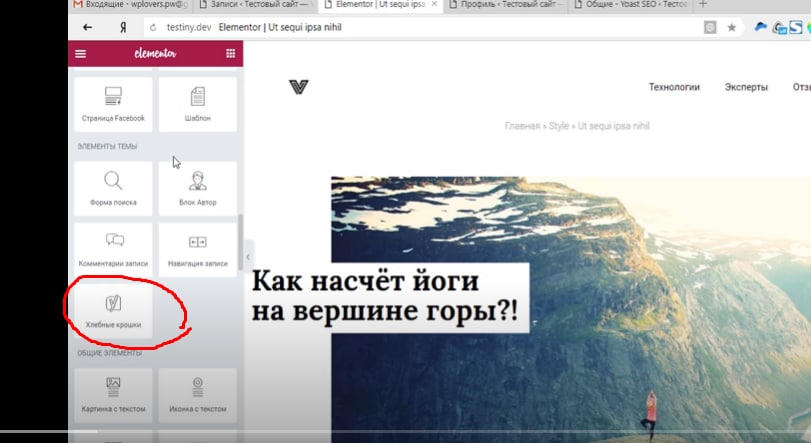Click the address bar URL field

click(424, 27)
